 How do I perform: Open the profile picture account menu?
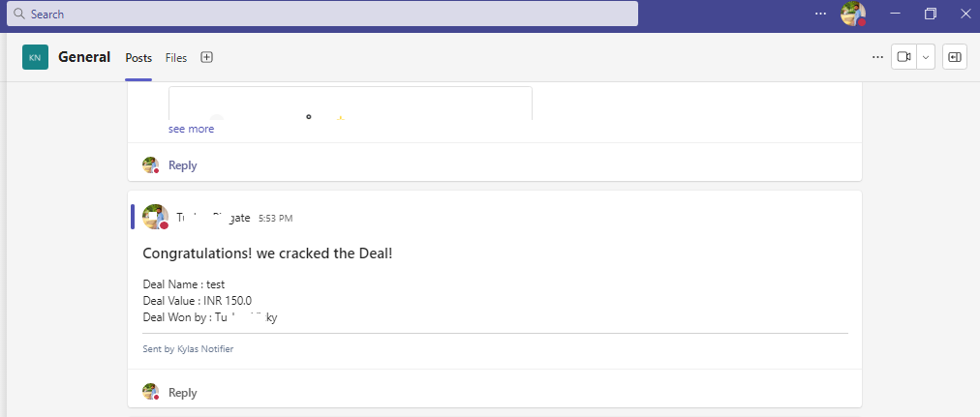pyautogui.click(x=853, y=14)
